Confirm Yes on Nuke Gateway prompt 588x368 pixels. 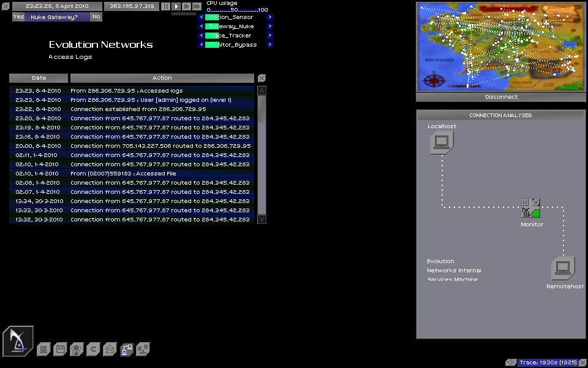point(18,17)
